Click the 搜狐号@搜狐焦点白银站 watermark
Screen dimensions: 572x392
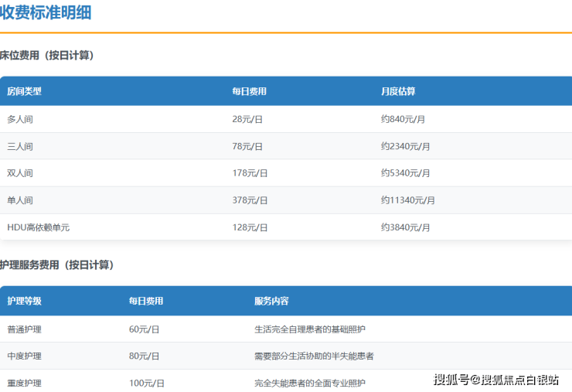[x=496, y=379]
